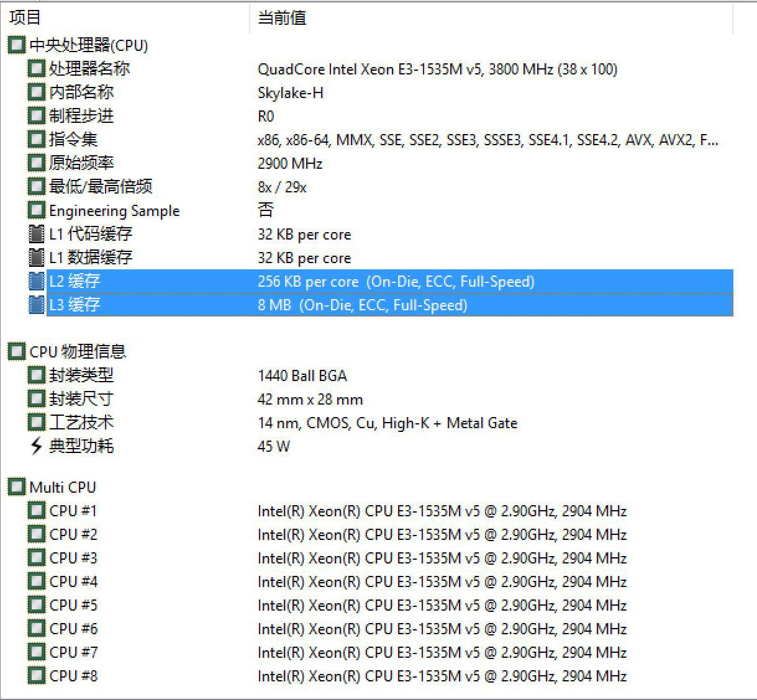Click the chip icon beside CPU #5
The width and height of the screenshot is (757, 700).
[x=37, y=604]
